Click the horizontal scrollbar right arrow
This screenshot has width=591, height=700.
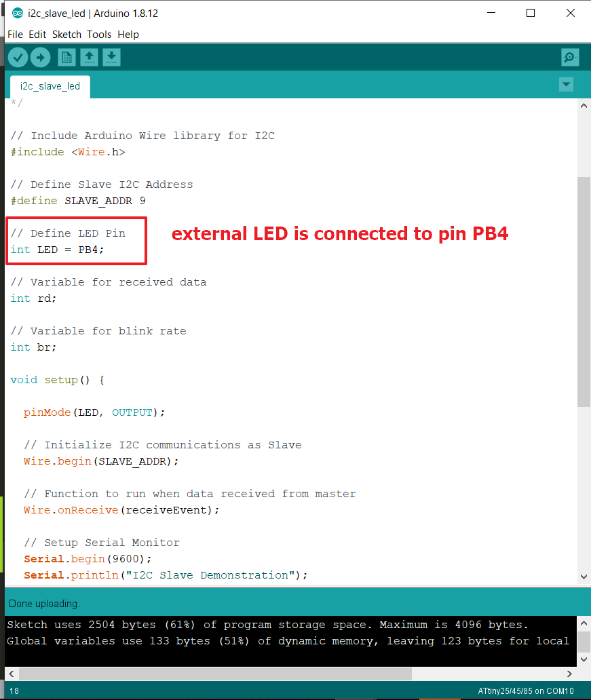tap(569, 674)
